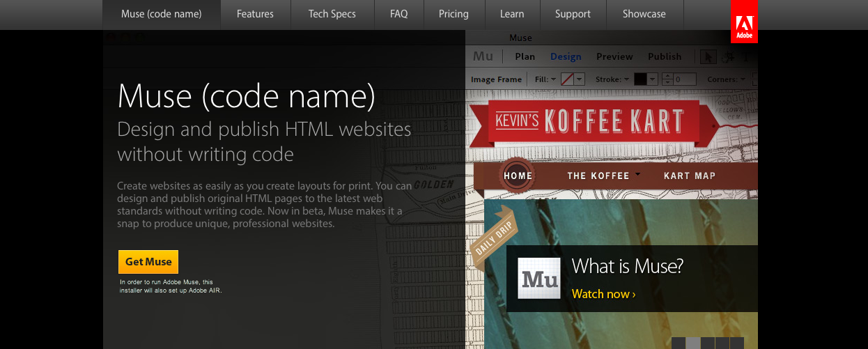Expand the Stroke color dropdown arrow

click(652, 79)
